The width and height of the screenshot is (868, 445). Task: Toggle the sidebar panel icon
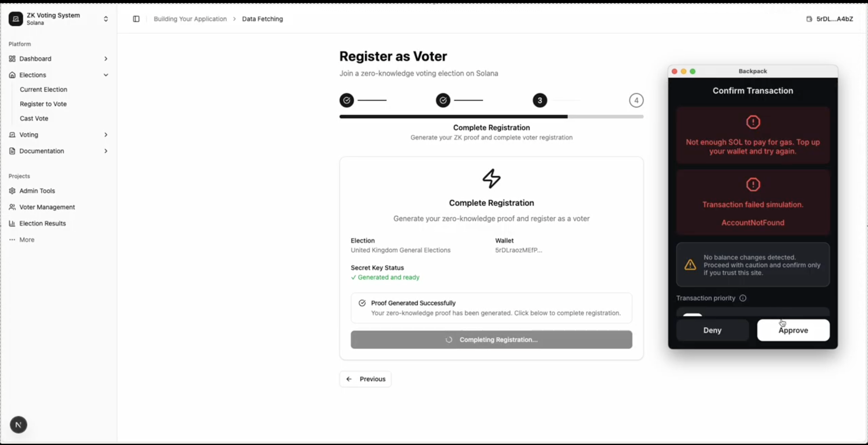(136, 19)
